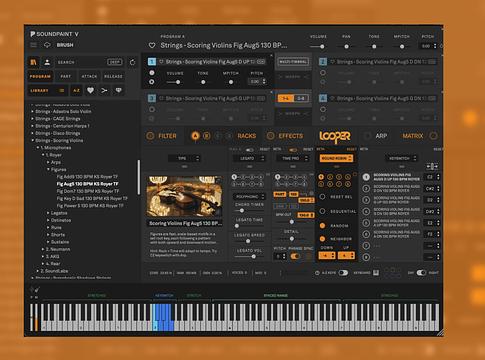Switch to the PART tab
The height and width of the screenshot is (360, 485).
tap(66, 76)
